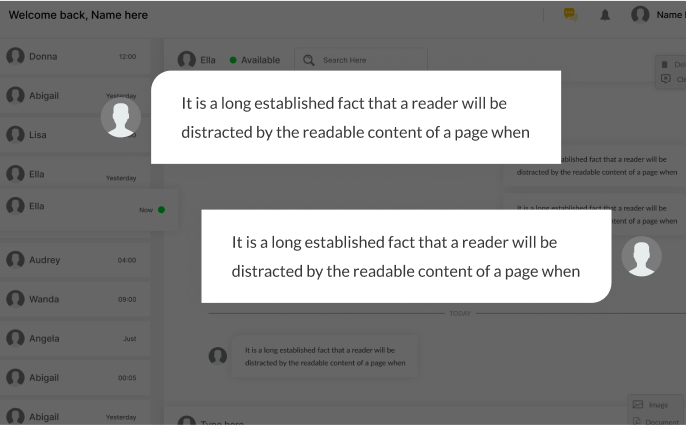Open the Abigail conversation timed 00:05
This screenshot has width=686, height=426.
(75, 377)
